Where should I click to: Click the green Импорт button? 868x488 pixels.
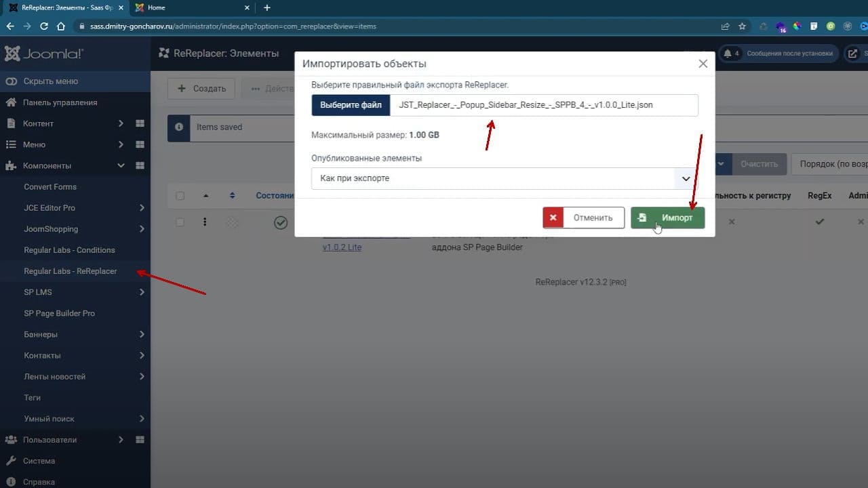667,218
